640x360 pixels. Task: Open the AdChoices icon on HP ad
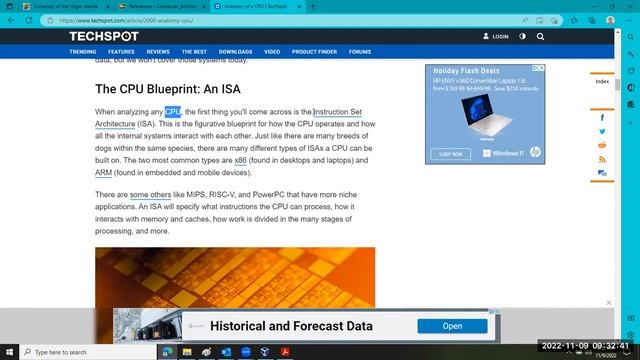[535, 68]
